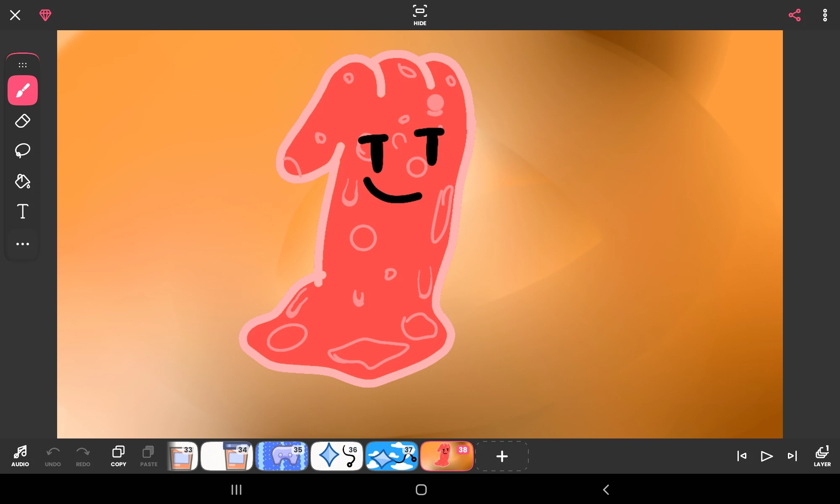Screen dimensions: 840x504
Task: Select the Eraser tool
Action: [23, 121]
